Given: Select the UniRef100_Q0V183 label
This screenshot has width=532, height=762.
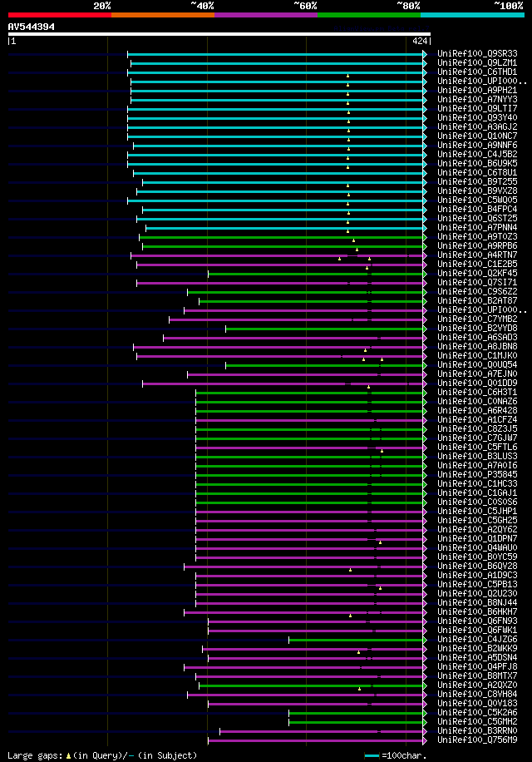Looking at the screenshot, I should tap(477, 704).
